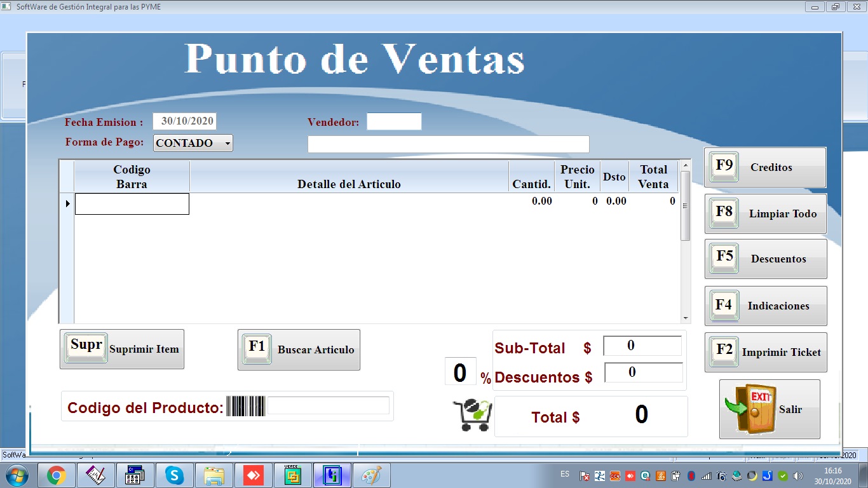This screenshot has height=488, width=868.
Task: Click the F1 key icon for Buscar Articulo
Action: [257, 348]
